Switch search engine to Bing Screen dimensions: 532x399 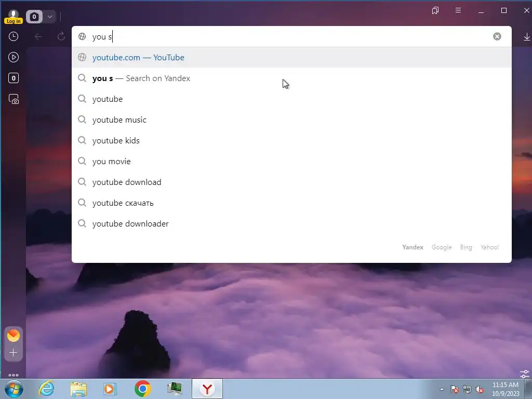(466, 247)
